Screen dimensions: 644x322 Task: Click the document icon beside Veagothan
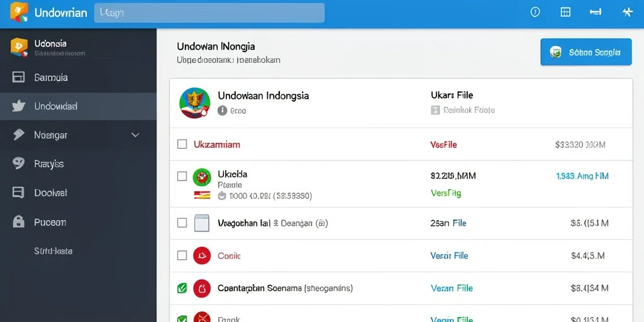[202, 223]
